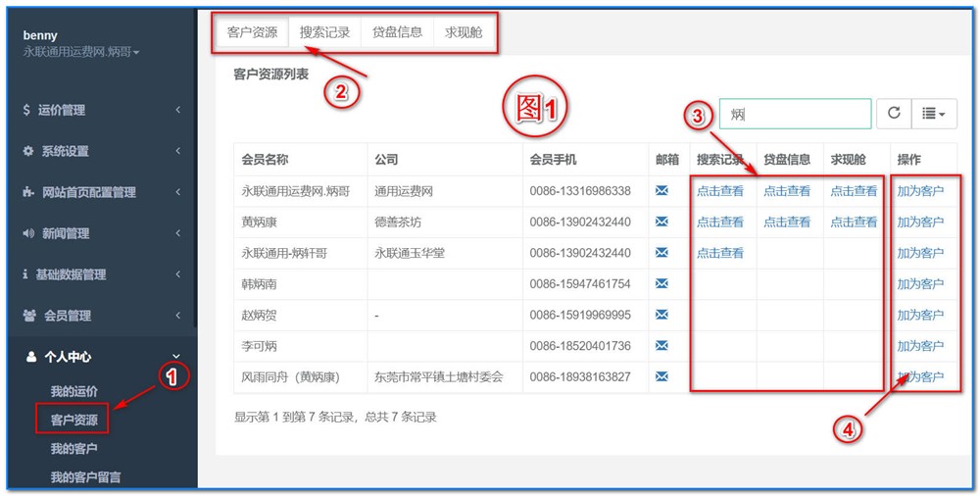Click the speaker icon beside 新闻管理
Image resolution: width=980 pixels, height=496 pixels.
pos(28,233)
